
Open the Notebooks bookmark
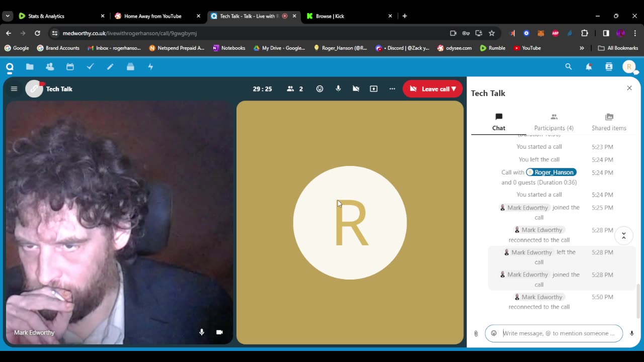(x=229, y=48)
